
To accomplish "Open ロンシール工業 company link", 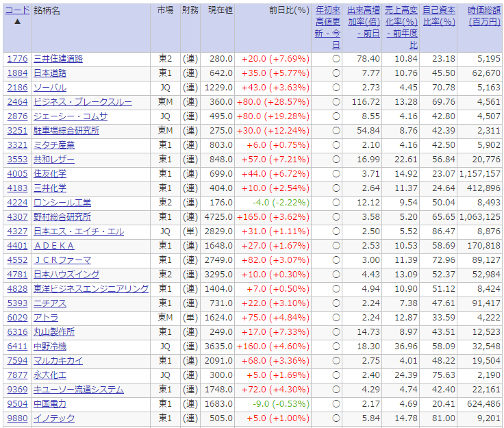I will click(62, 203).
